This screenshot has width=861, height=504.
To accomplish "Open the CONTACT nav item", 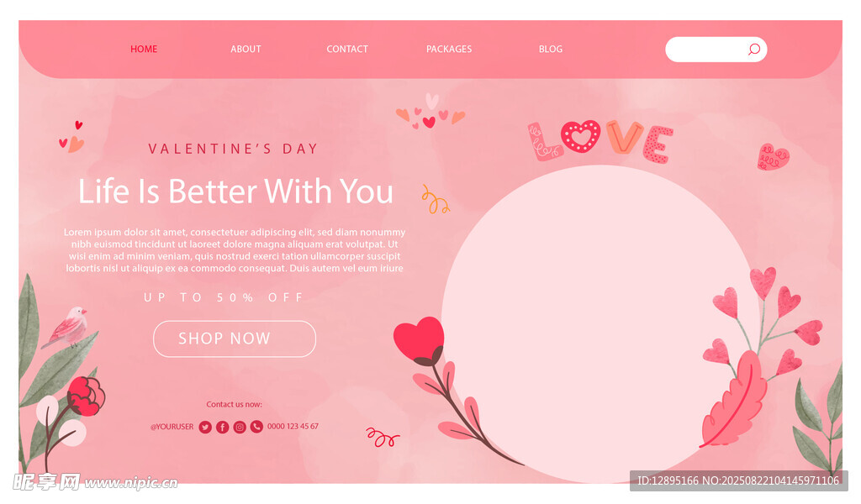I will (x=347, y=50).
